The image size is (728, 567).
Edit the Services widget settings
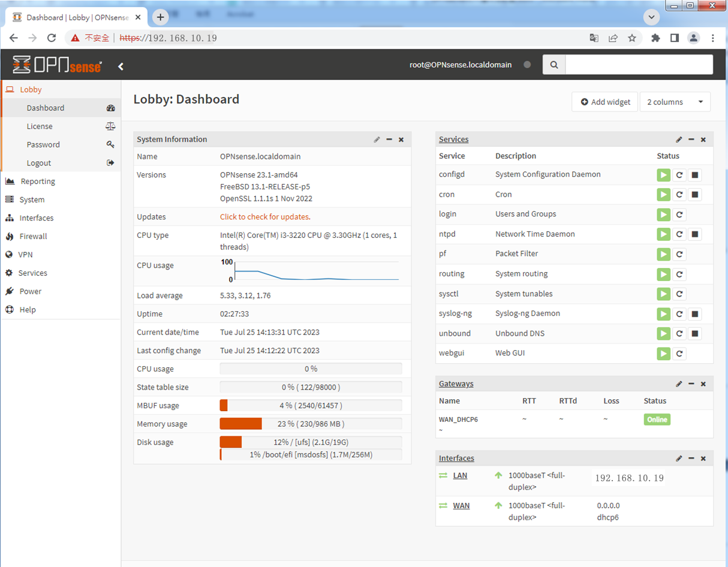pyautogui.click(x=679, y=140)
